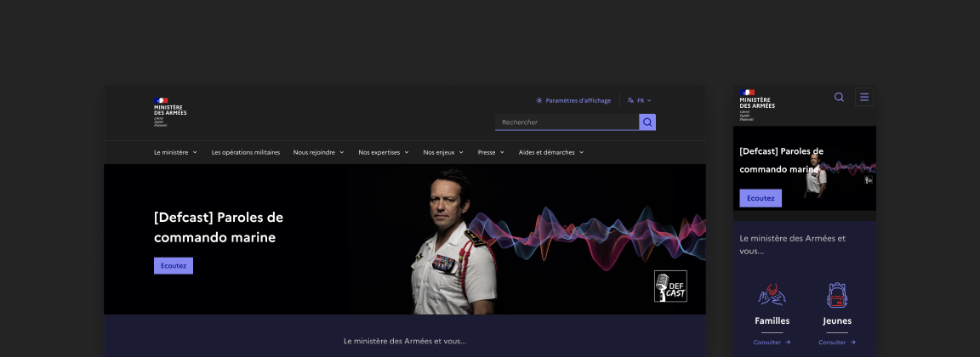This screenshot has width=980, height=357.
Task: Tap the mobile search magnifier icon
Action: click(x=839, y=97)
